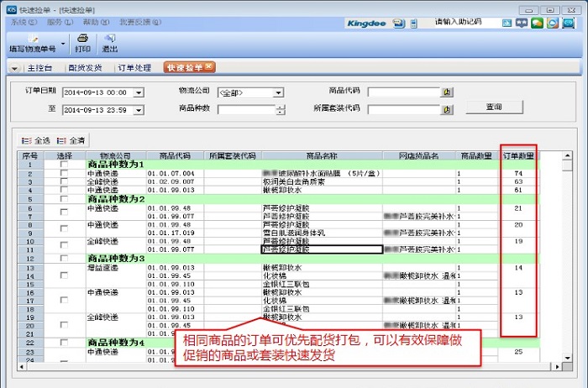Open the end date 至 dropdown
The image size is (588, 388).
tap(139, 109)
